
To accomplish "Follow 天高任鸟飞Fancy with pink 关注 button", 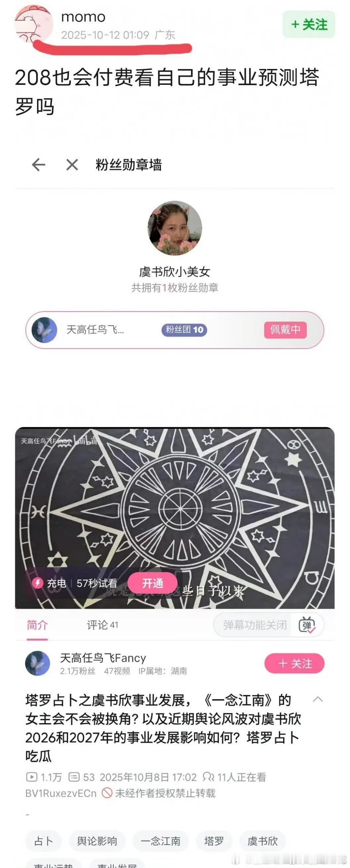I will click(x=294, y=664).
